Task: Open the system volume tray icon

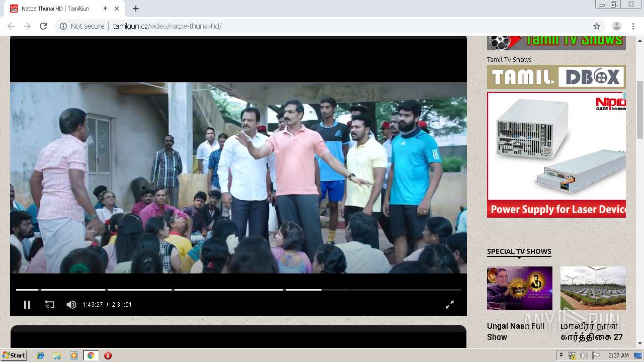Action: click(584, 355)
